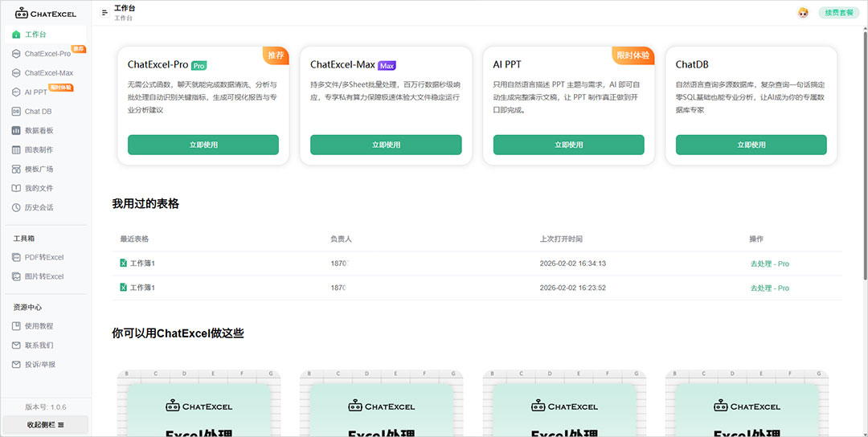Click the AI PPT sidebar icon
This screenshot has width=868, height=437.
[x=16, y=92]
